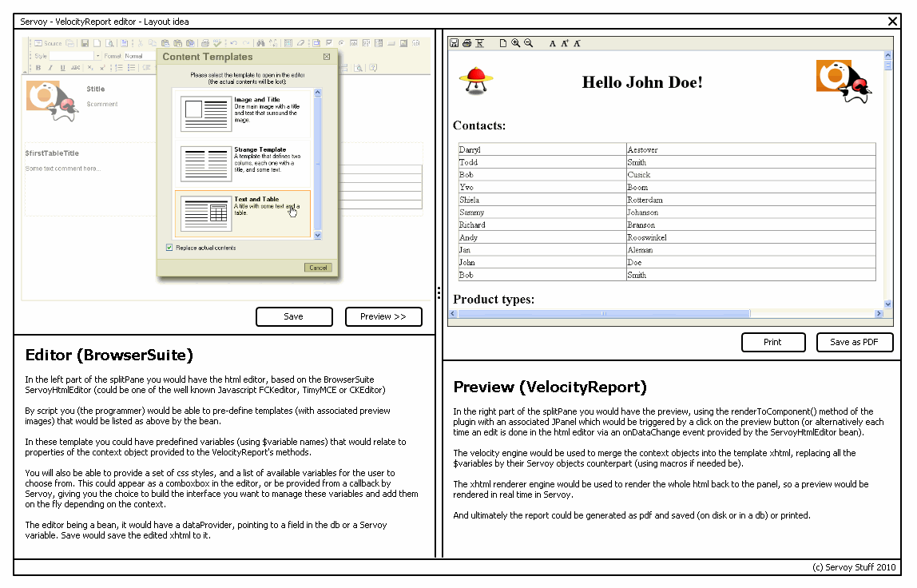Click the blank page icon in preview toolbar
This screenshot has height=588, width=917.
pos(503,43)
